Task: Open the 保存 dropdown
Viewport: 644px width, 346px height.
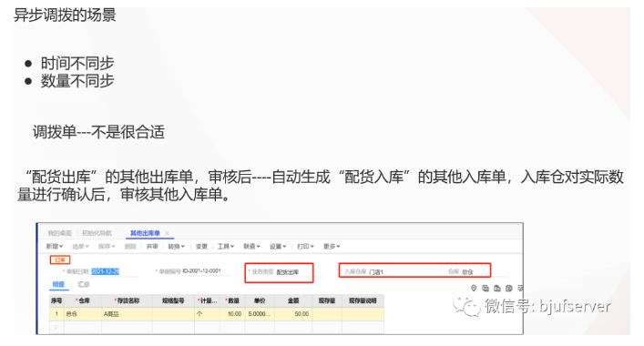Action: coord(107,246)
